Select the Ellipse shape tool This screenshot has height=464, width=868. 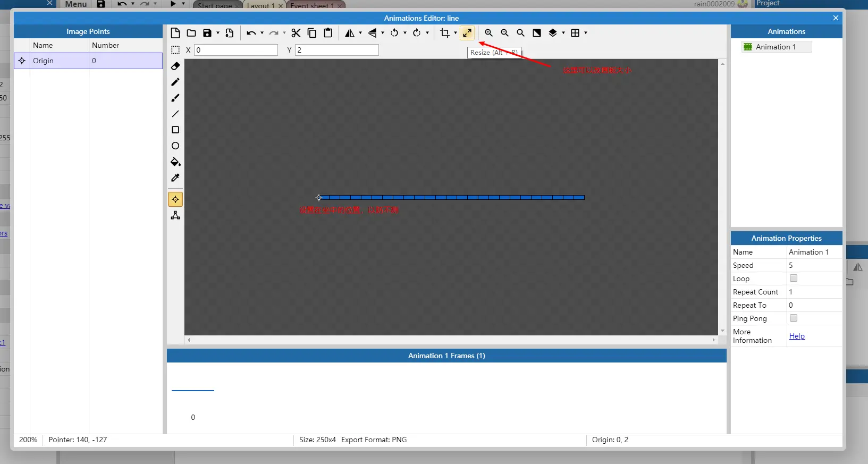pos(175,146)
